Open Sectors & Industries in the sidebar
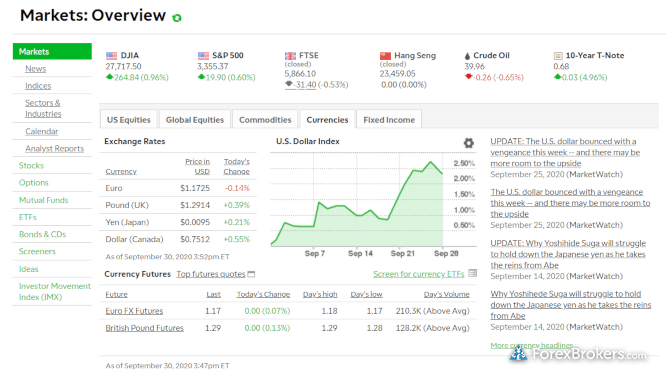Viewport: 672px width, 376px height. point(43,108)
